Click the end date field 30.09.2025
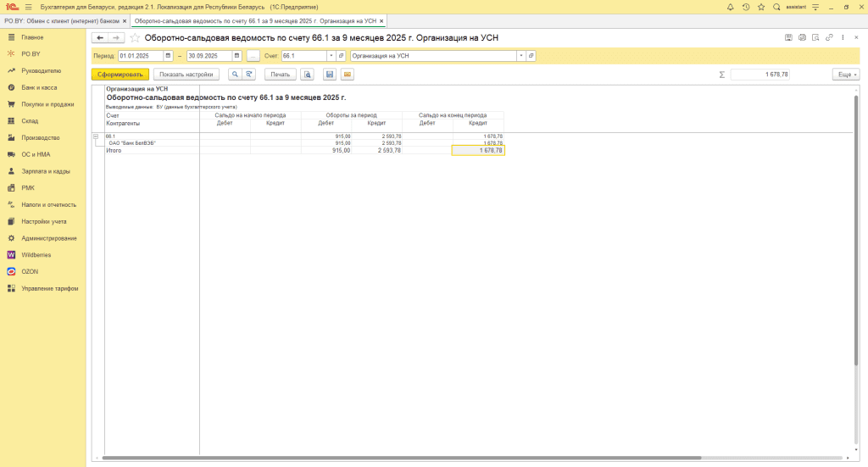 point(208,56)
